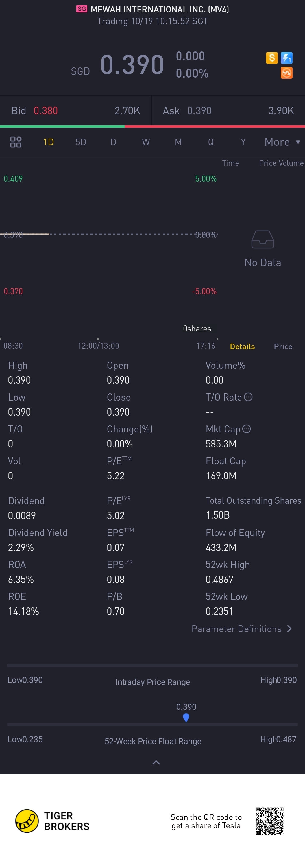Tap the Bid 0.380 price
This screenshot has width=305, height=868.
click(46, 111)
